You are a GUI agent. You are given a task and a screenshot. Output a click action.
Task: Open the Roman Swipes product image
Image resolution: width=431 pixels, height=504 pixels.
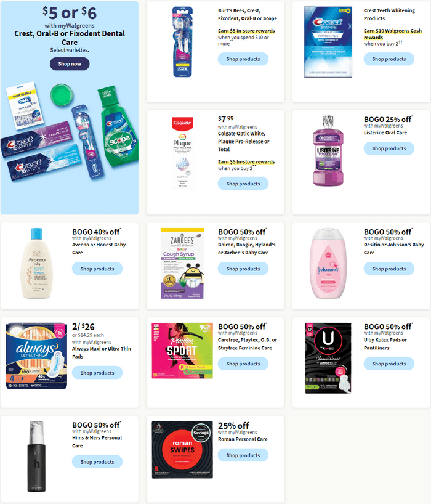(x=182, y=450)
